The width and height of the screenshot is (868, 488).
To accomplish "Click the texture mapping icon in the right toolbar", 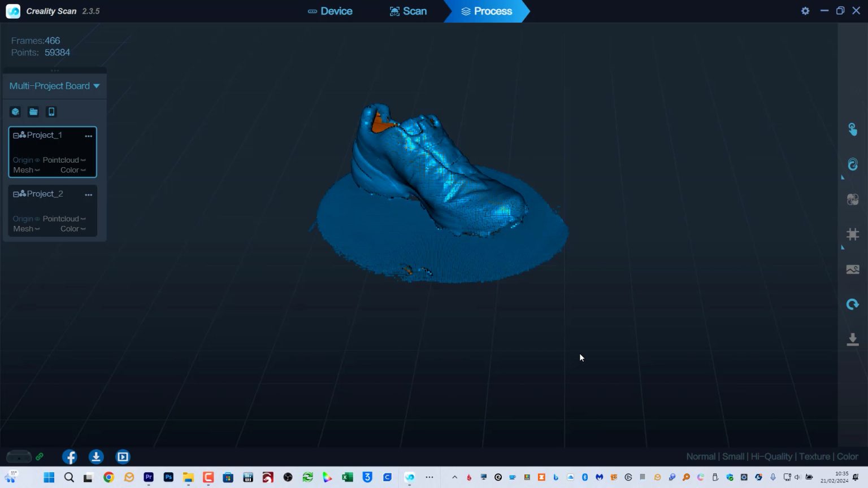I will pos(853,199).
